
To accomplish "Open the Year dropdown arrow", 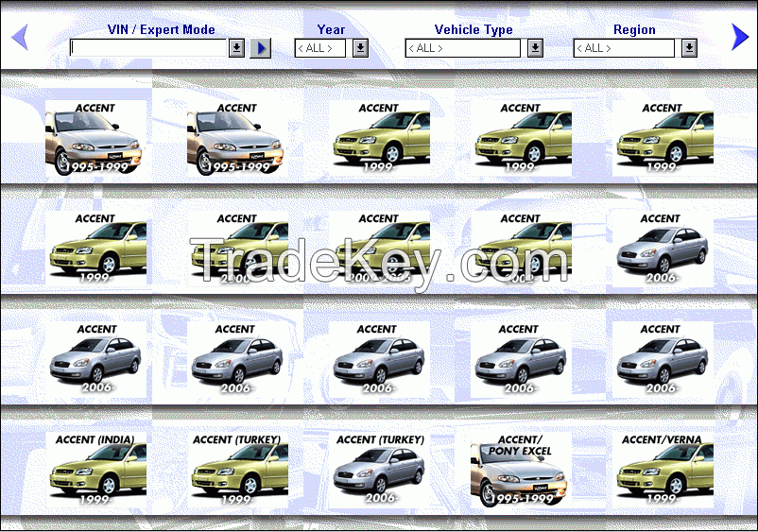I will tap(360, 48).
